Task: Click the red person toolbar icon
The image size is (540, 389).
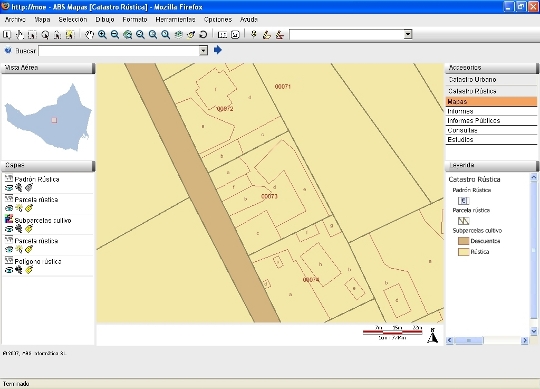Action: [x=280, y=34]
